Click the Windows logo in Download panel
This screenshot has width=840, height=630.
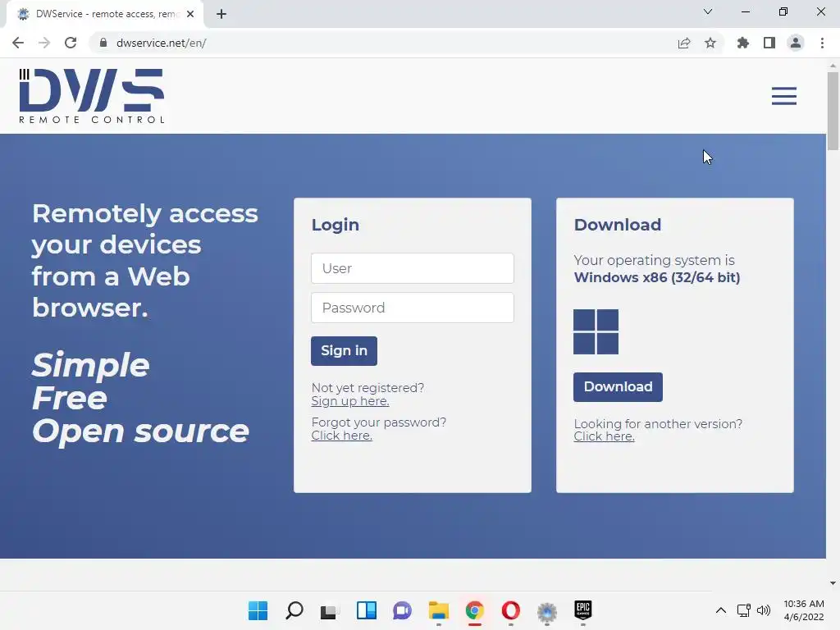point(596,331)
